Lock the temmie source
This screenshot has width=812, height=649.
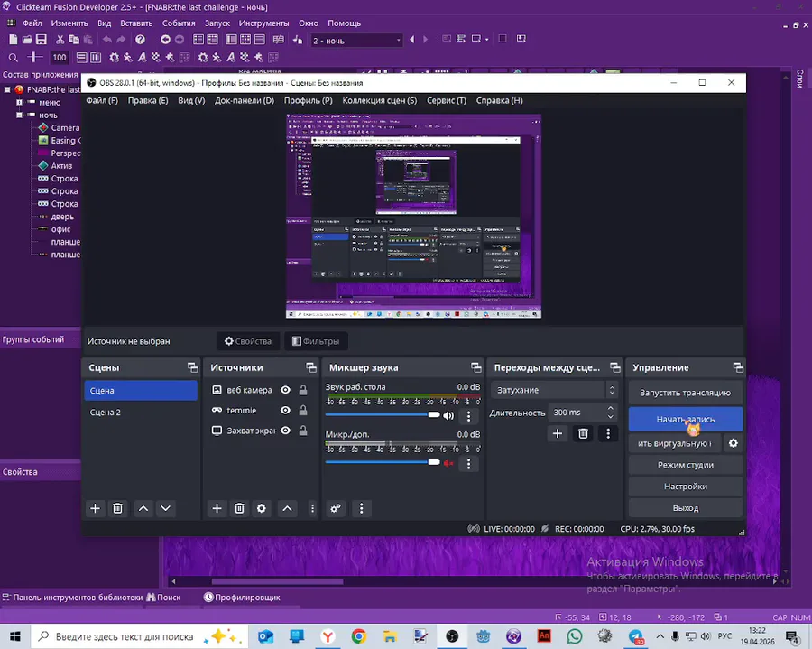[x=303, y=410]
